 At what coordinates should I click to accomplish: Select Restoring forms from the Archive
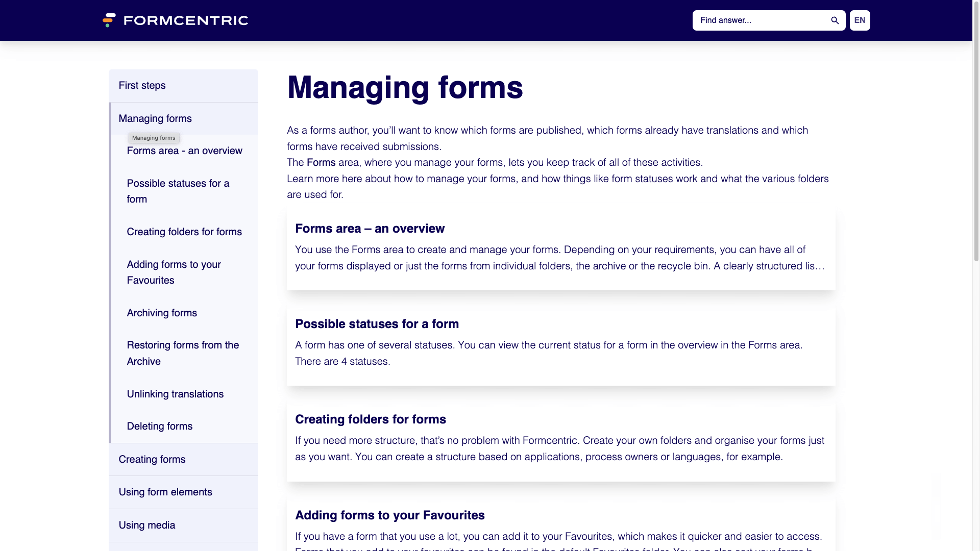coord(183,353)
